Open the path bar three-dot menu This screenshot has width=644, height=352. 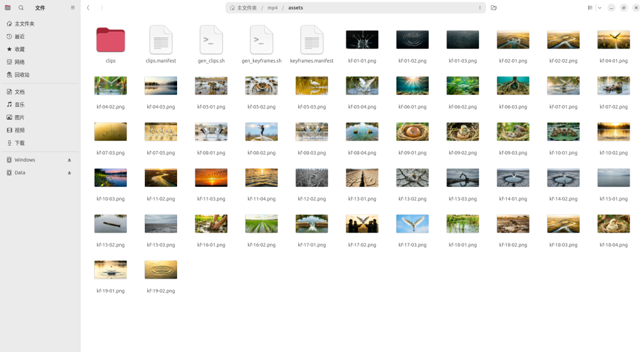point(479,8)
